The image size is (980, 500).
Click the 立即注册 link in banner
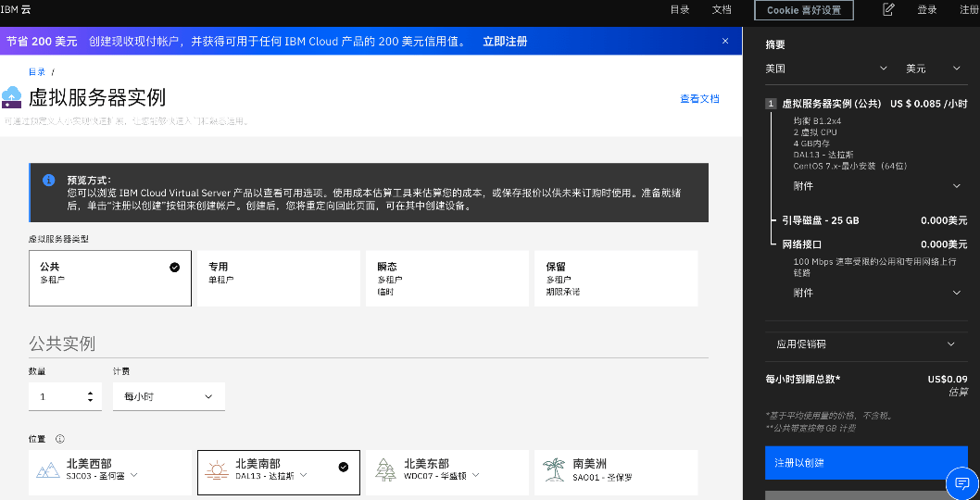point(505,42)
